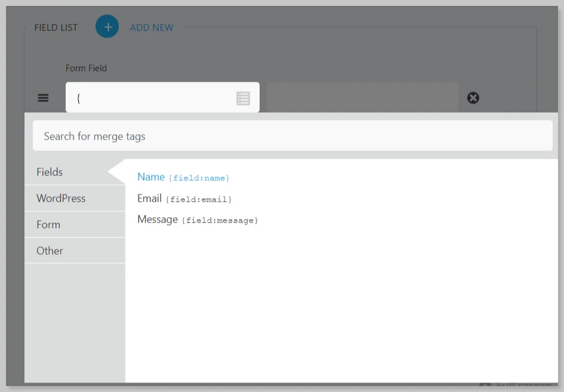564x392 pixels.
Task: Choose the Email merge tag
Action: [149, 198]
